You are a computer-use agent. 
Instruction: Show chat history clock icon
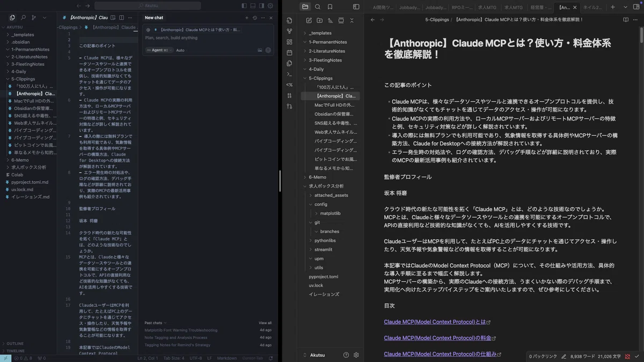click(x=254, y=18)
